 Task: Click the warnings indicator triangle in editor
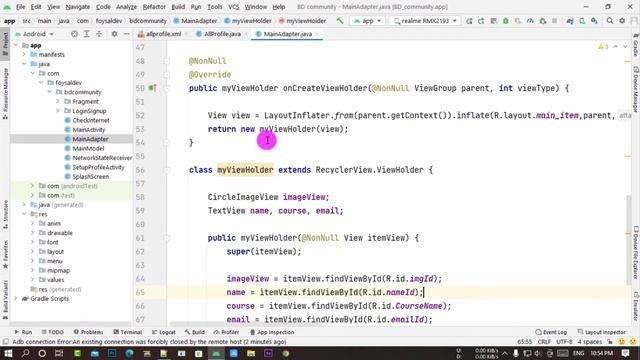pyautogui.click(x=601, y=47)
